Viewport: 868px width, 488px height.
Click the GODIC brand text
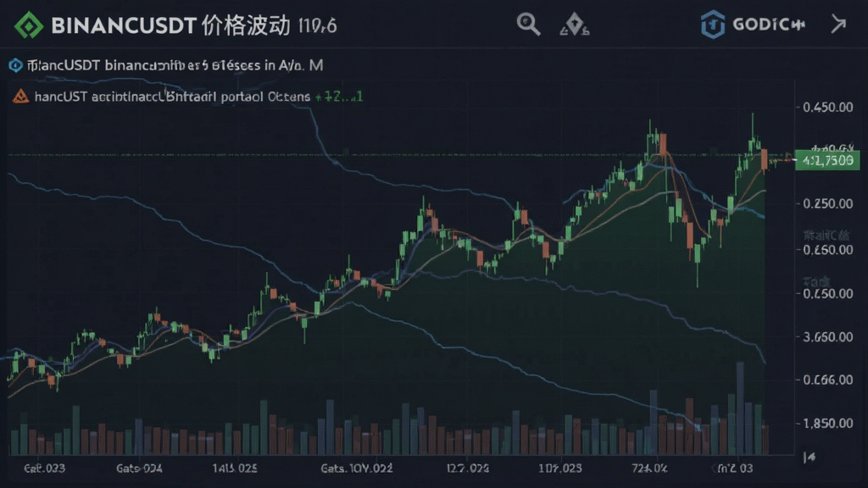[x=768, y=25]
